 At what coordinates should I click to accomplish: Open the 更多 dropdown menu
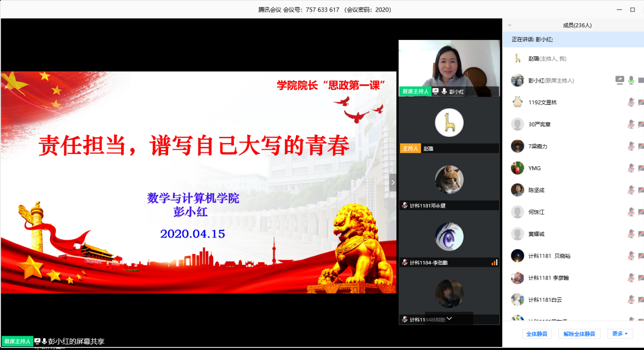click(x=620, y=333)
